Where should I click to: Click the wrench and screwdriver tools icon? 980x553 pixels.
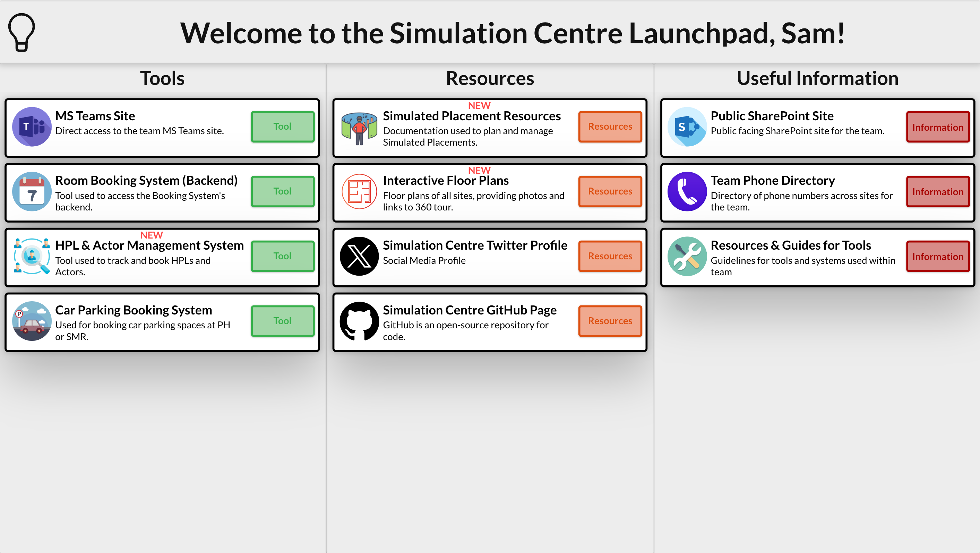point(687,256)
